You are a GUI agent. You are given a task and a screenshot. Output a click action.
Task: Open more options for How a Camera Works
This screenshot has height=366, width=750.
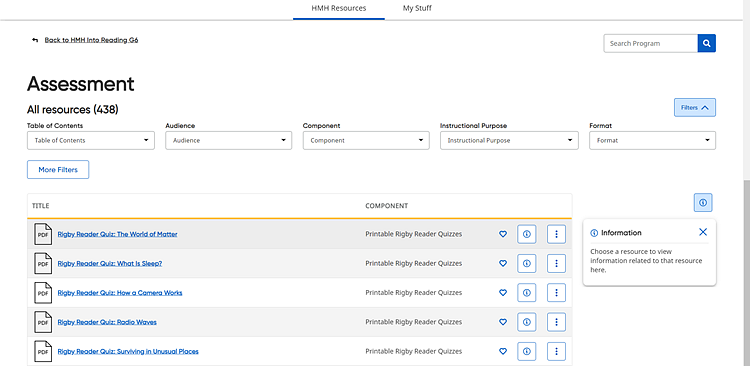pos(556,292)
